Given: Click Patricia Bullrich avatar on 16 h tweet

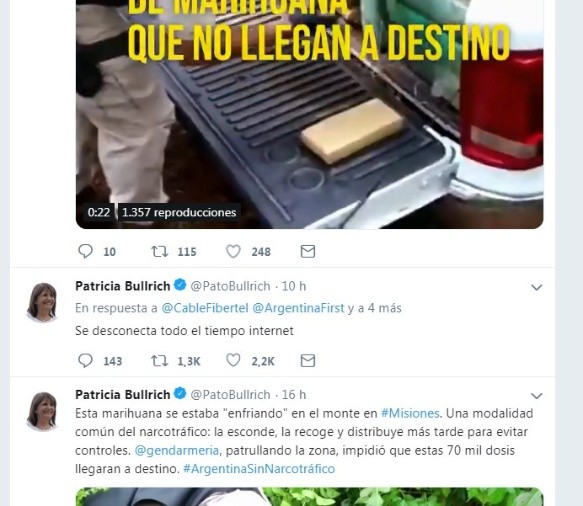Looking at the screenshot, I should (42, 411).
